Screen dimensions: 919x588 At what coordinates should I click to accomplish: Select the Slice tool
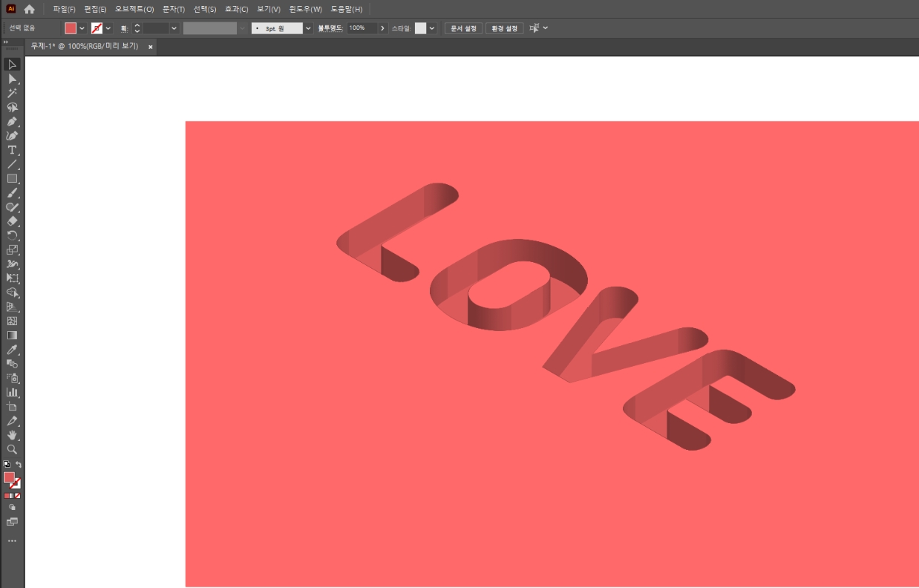point(12,421)
